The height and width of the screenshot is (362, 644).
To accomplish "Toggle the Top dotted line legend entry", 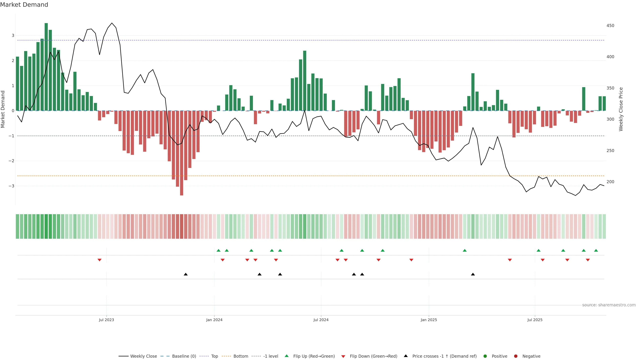I will click(214, 356).
